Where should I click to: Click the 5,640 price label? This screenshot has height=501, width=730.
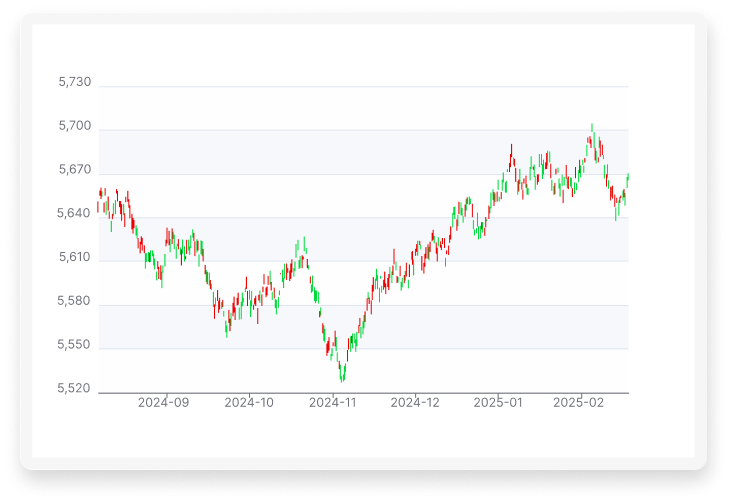click(x=75, y=214)
